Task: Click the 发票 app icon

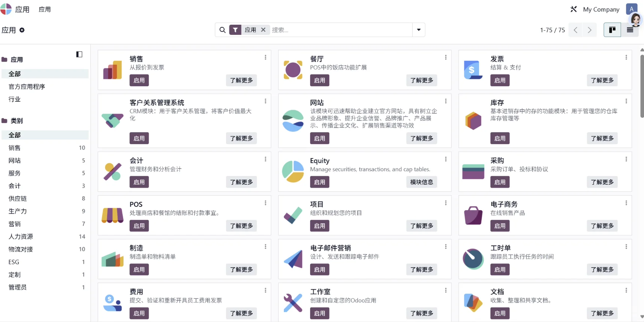Action: tap(473, 70)
